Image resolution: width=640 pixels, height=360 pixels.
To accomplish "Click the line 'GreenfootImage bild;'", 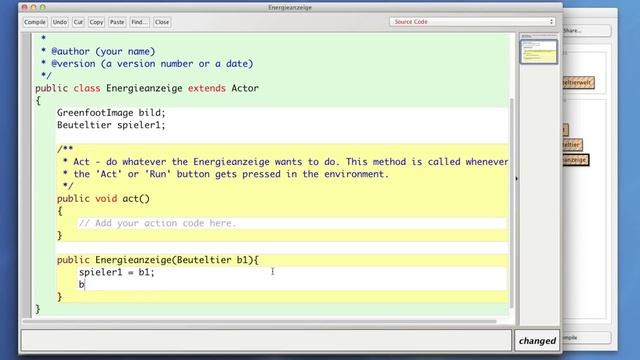I will point(111,113).
